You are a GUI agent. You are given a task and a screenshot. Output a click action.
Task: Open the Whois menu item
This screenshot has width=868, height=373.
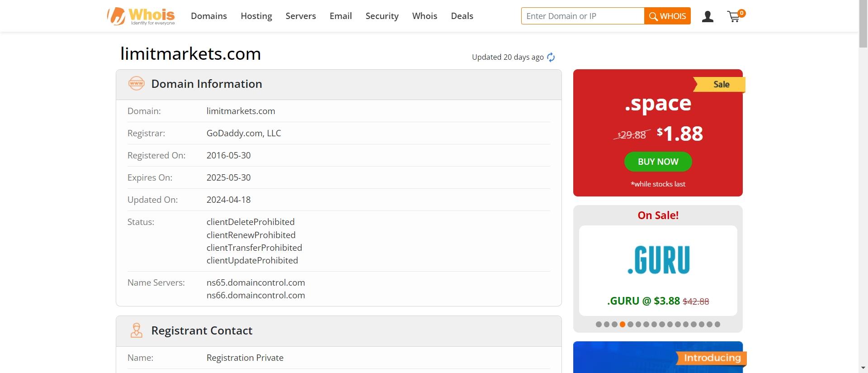click(x=425, y=16)
